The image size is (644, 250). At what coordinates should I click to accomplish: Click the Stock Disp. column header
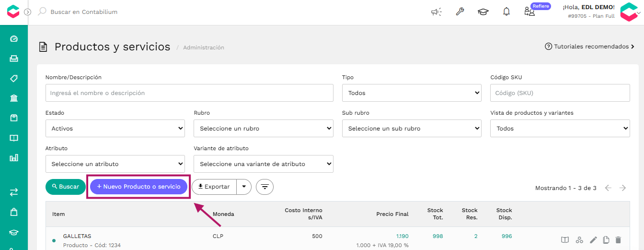pyautogui.click(x=504, y=214)
